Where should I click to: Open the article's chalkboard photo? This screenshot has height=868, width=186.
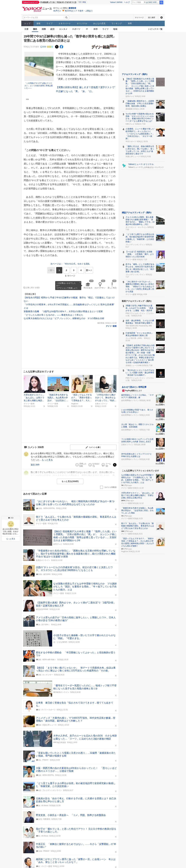point(39,66)
